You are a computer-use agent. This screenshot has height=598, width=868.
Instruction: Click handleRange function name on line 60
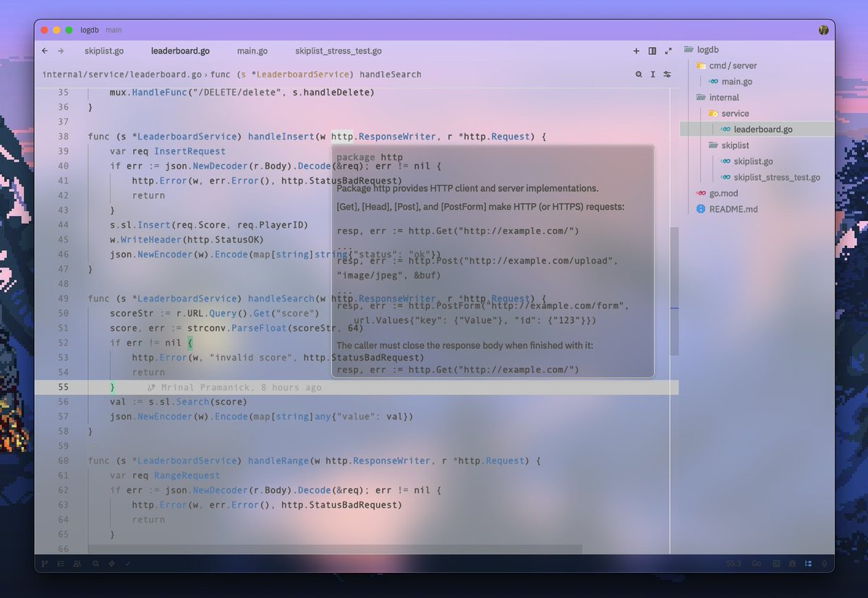click(x=278, y=461)
